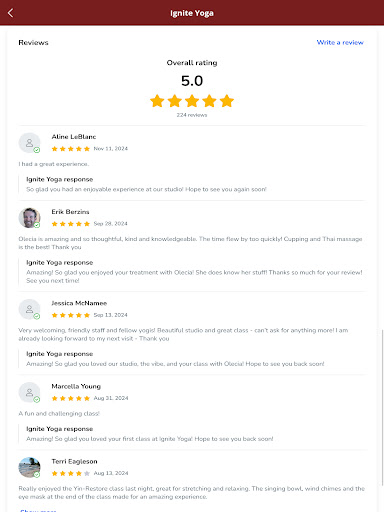Click the verified badge on Erik Berzins' photo
This screenshot has width=384, height=512.
pyautogui.click(x=37, y=225)
